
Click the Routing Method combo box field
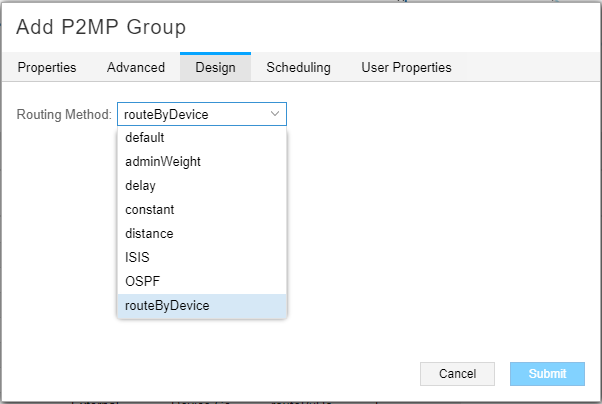190,114
